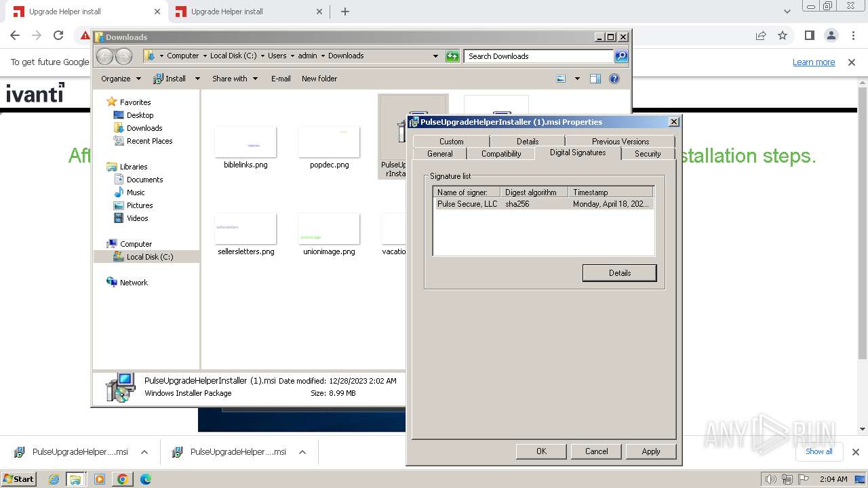Select the biblelinks.png file thumbnail
Screen dimensions: 868x488
click(245, 142)
